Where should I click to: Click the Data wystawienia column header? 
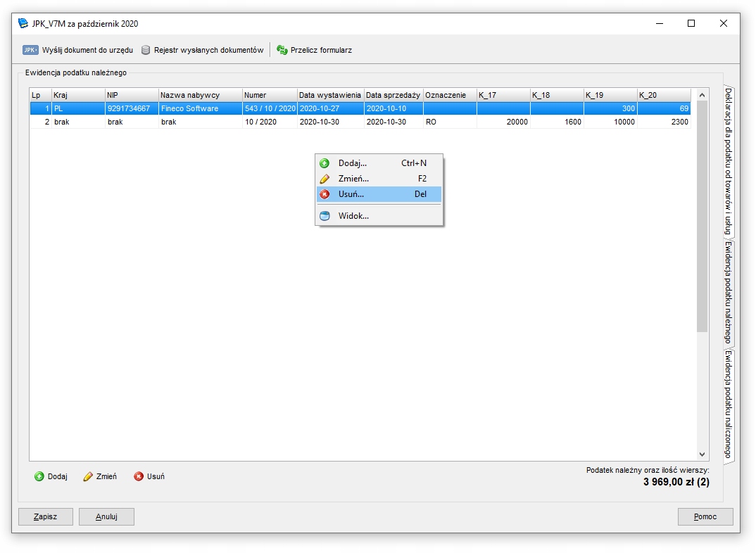pyautogui.click(x=329, y=95)
